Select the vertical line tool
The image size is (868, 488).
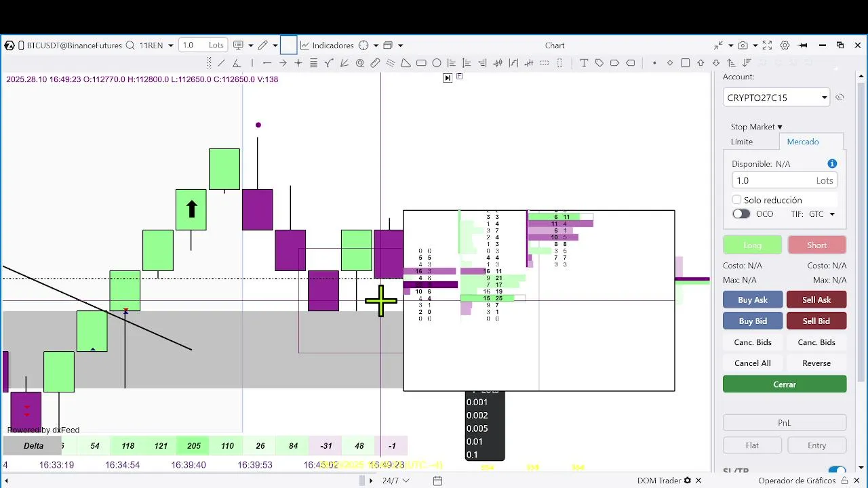click(252, 63)
